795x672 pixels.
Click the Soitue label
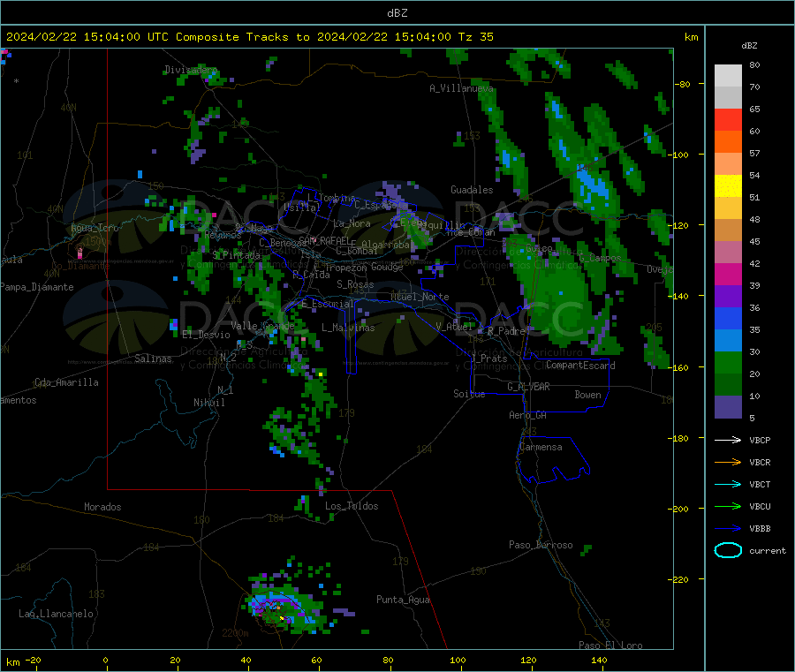point(469,394)
